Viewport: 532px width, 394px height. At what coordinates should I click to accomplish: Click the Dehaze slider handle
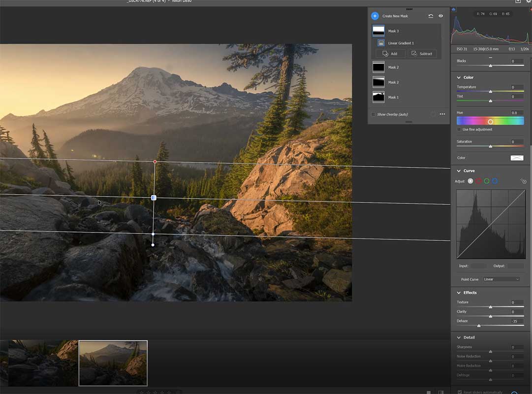pos(479,326)
